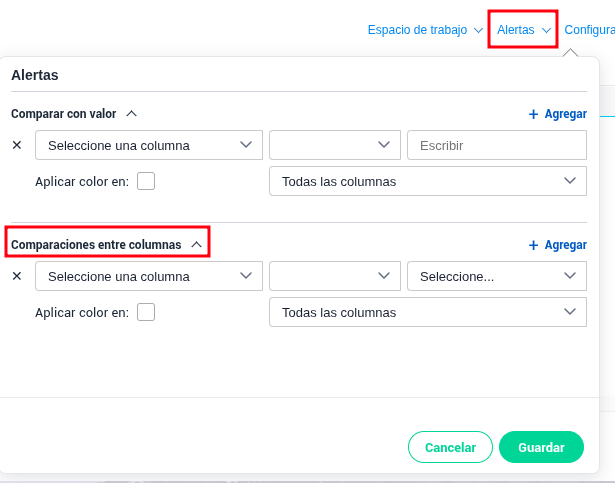Save alerts with Guardar
Screen dimensions: 615x483
pos(541,447)
